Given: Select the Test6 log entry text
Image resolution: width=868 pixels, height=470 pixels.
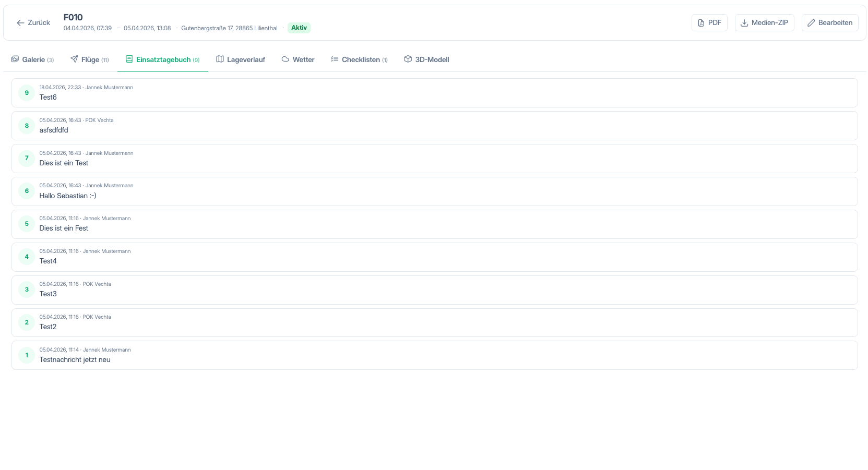Looking at the screenshot, I should coord(48,98).
